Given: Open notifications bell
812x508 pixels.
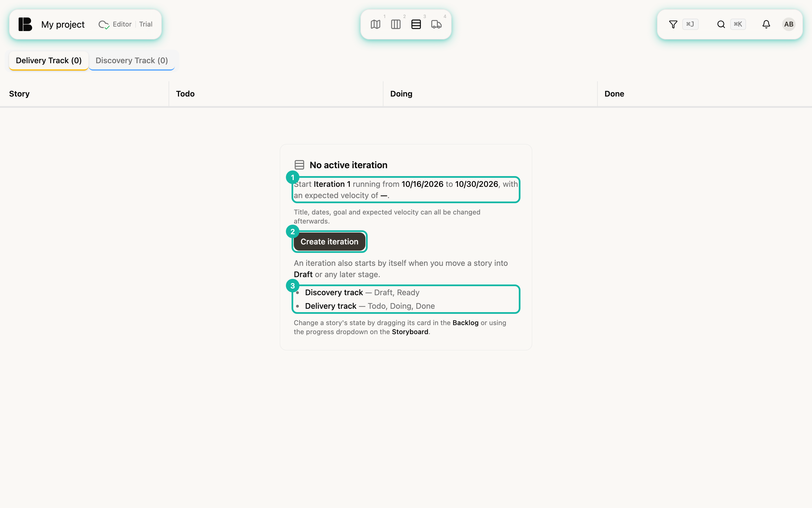Looking at the screenshot, I should pos(766,24).
